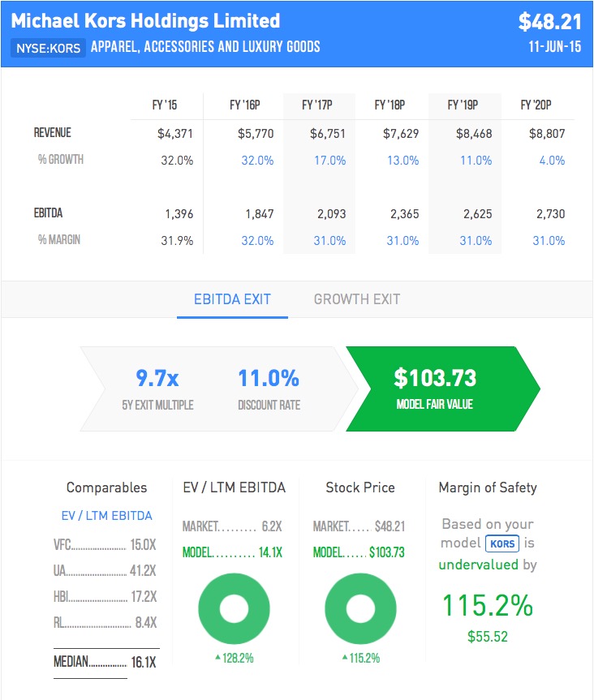Image resolution: width=594 pixels, height=700 pixels.
Task: Click FY '15 revenue value $4,371
Action: point(175,134)
